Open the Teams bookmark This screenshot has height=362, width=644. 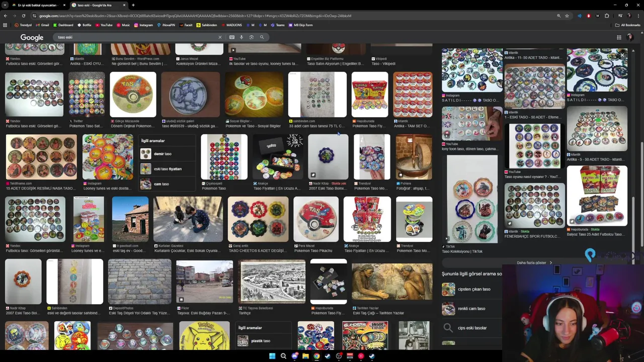tap(278, 25)
